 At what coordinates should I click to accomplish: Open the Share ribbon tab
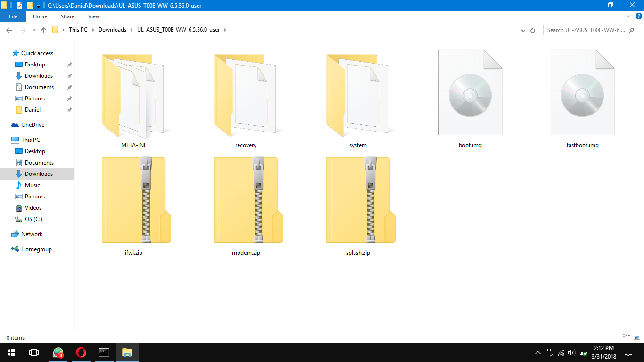pyautogui.click(x=67, y=16)
